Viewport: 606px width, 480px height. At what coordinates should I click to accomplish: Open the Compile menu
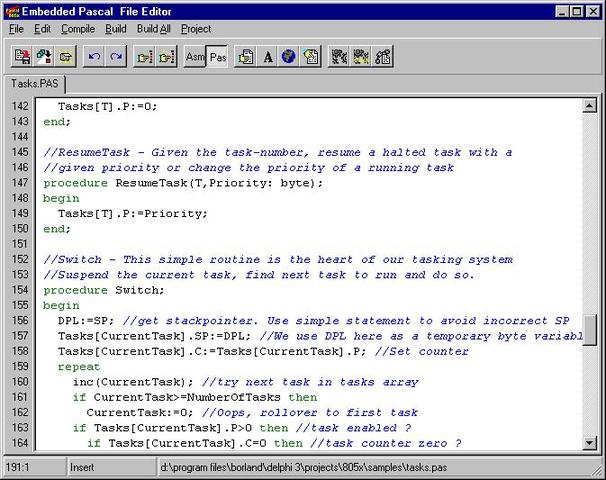coord(78,29)
